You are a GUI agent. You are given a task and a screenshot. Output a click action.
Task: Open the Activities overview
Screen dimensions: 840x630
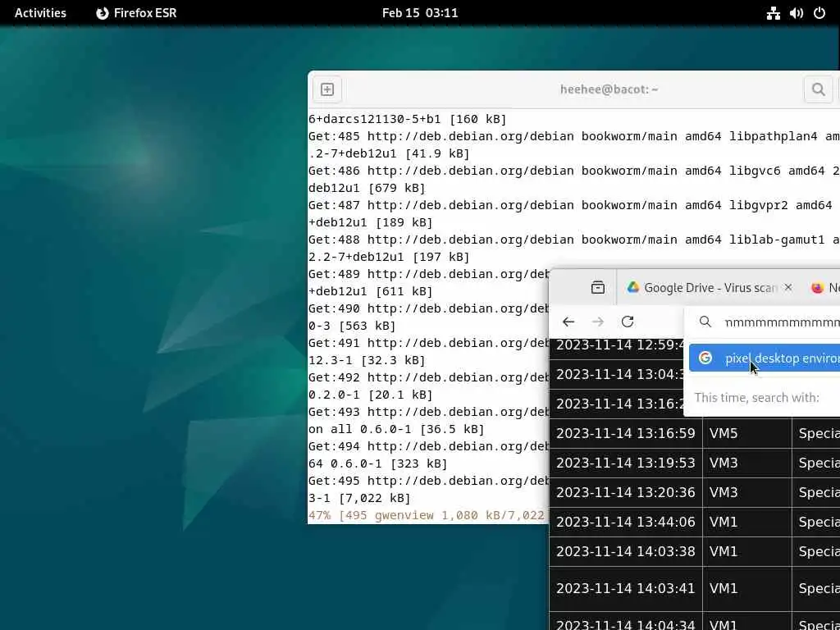tap(40, 13)
